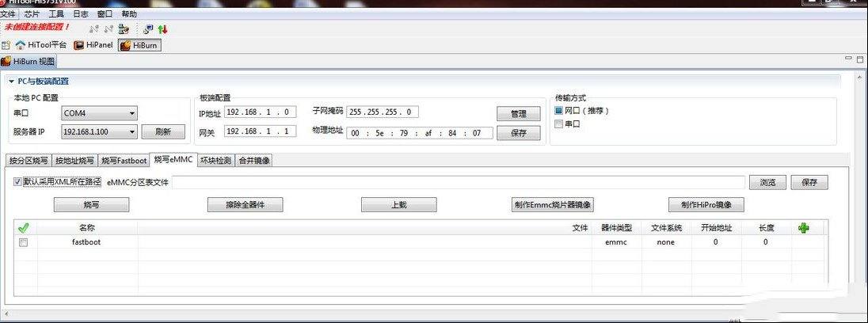Click the open perspective icon left of HiTool平台

6,45
